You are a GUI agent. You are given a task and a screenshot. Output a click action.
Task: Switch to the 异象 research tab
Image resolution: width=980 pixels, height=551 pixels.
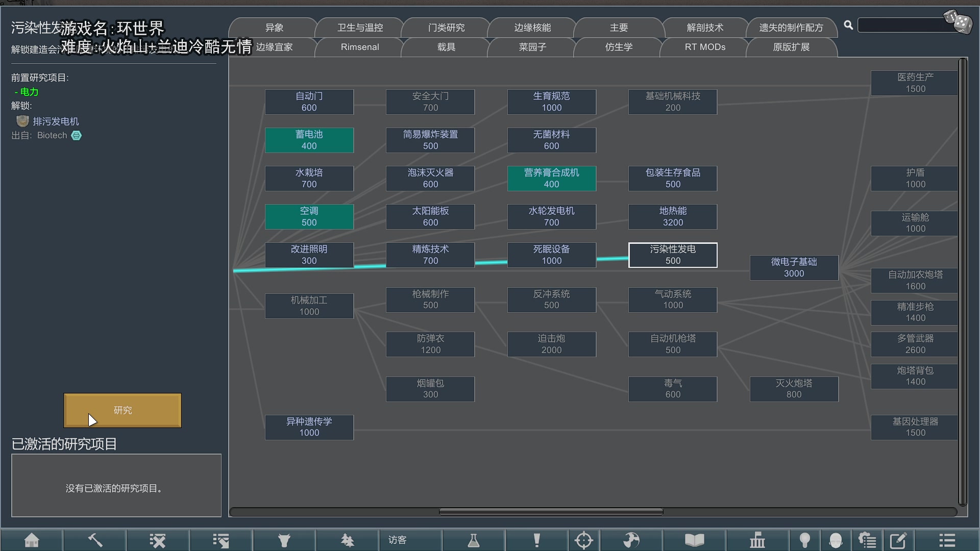[x=274, y=28]
